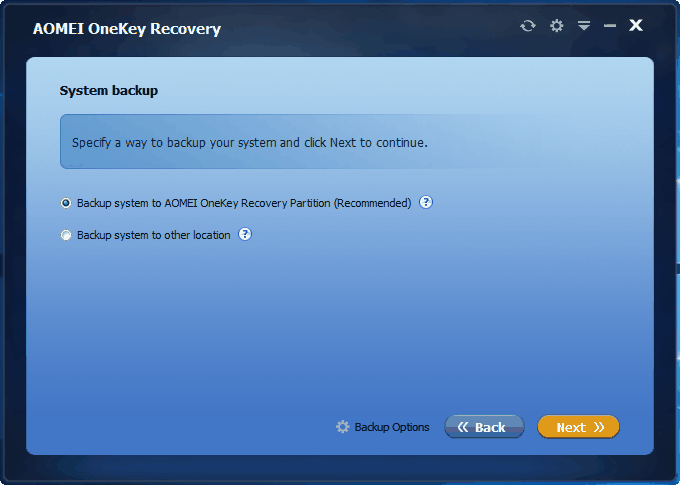Viewport: 680px width, 485px height.
Task: Select the Recovery Partition backup radio button
Action: (66, 203)
